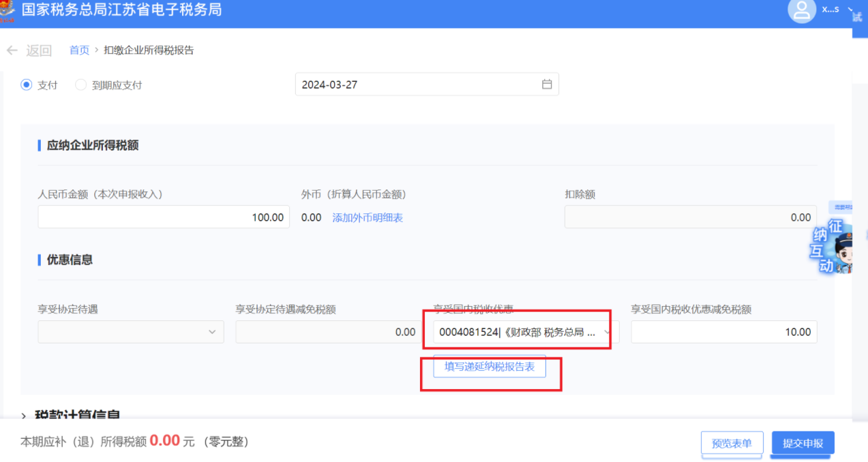Click the payment date field 2024-03-27
The image size is (868, 462).
[x=416, y=84]
